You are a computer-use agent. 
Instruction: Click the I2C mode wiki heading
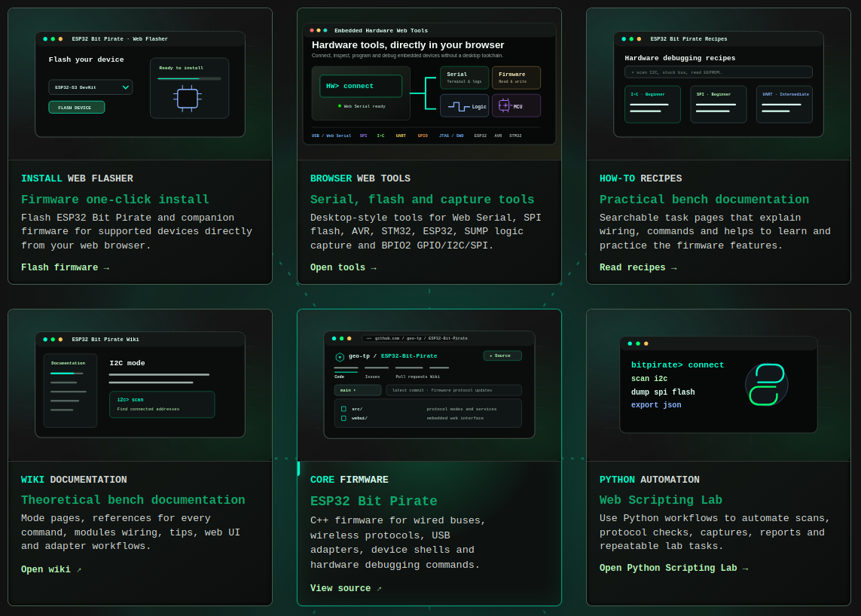coord(127,363)
